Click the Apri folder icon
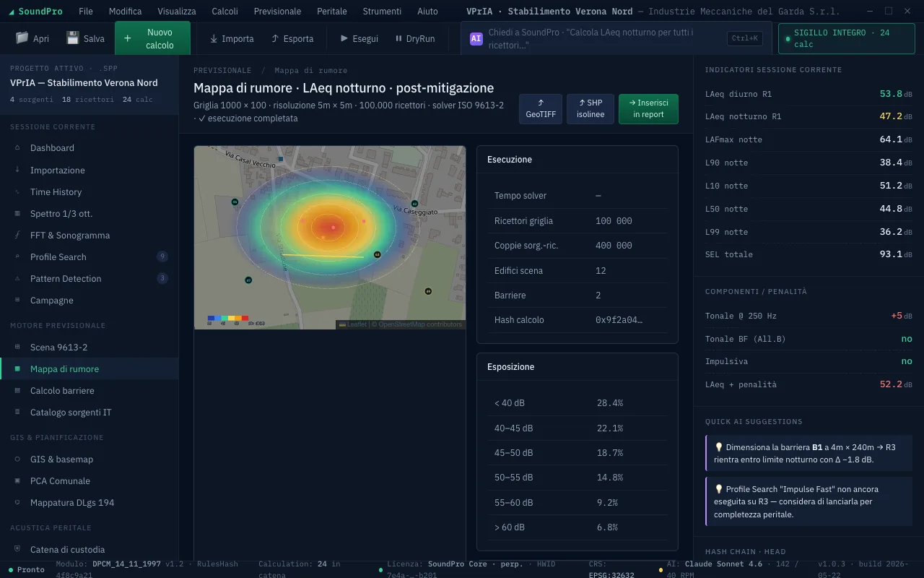Screen dimensions: 924x578 [x=22, y=38]
